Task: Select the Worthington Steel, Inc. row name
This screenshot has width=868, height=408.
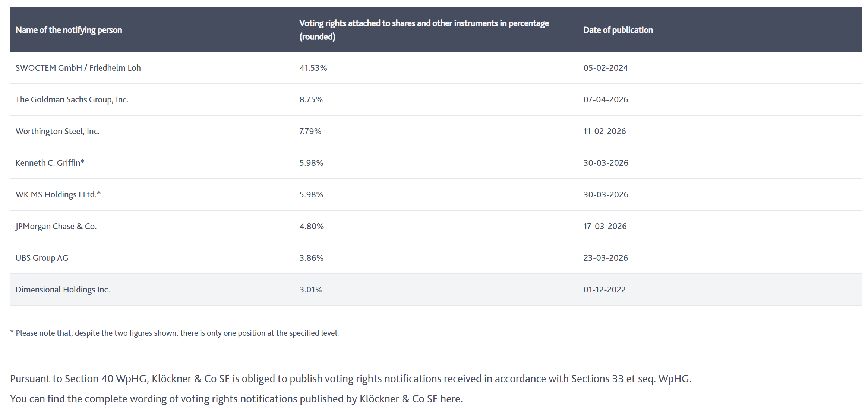Action: coord(57,131)
